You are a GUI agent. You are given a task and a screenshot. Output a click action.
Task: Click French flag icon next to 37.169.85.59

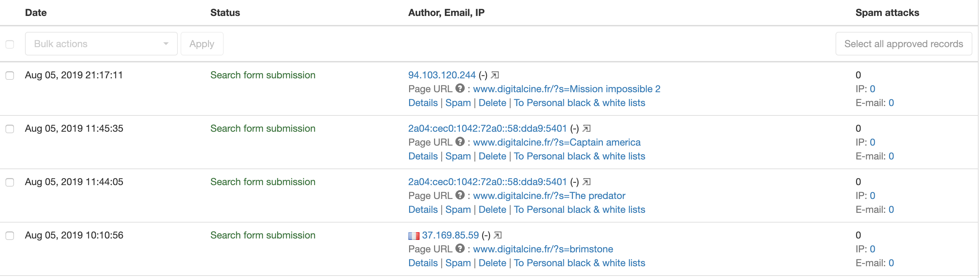tap(414, 236)
